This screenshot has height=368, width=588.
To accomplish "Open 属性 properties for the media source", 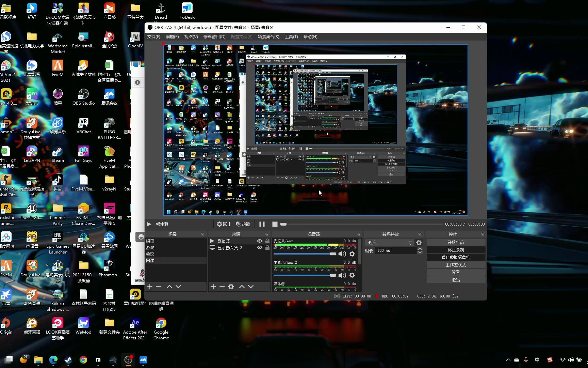I will 224,224.
